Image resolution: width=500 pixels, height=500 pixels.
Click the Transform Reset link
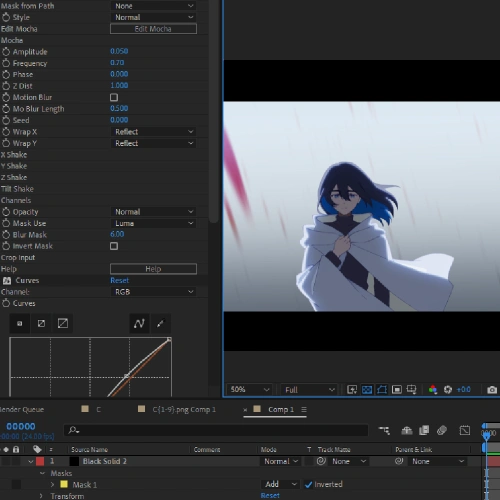pyautogui.click(x=270, y=496)
